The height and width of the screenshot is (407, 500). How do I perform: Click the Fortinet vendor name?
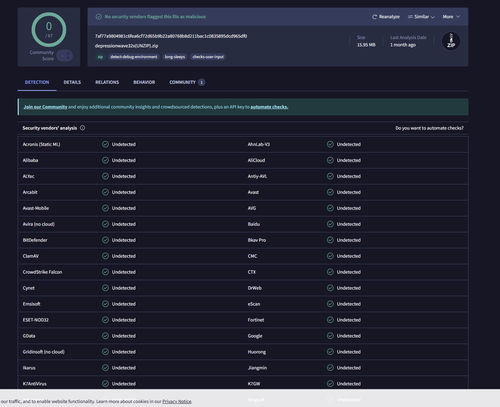(x=256, y=320)
